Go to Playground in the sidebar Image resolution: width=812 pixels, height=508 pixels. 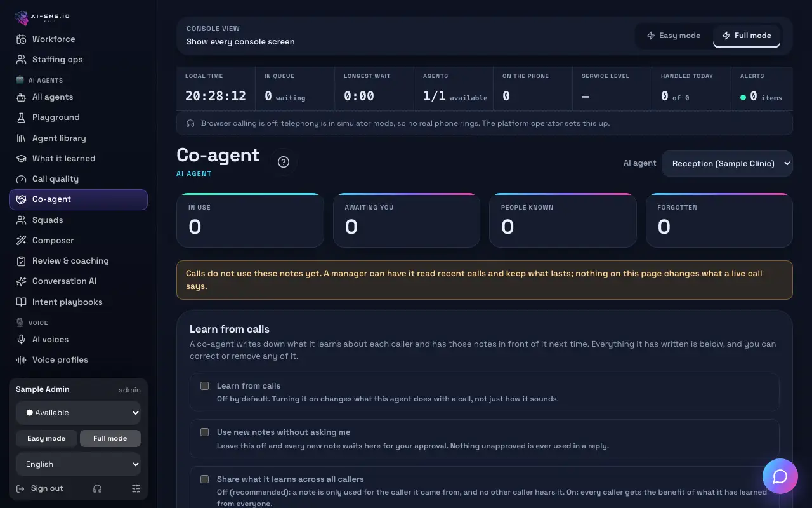(78, 117)
